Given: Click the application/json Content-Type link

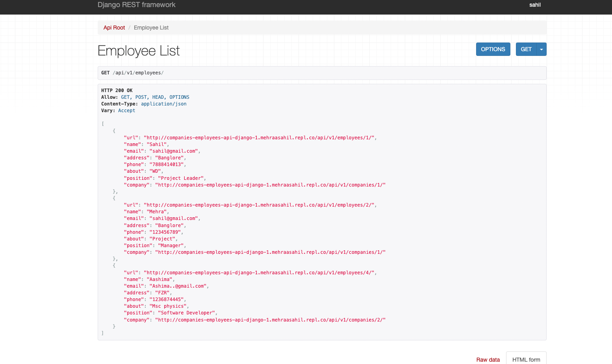Looking at the screenshot, I should click(164, 103).
